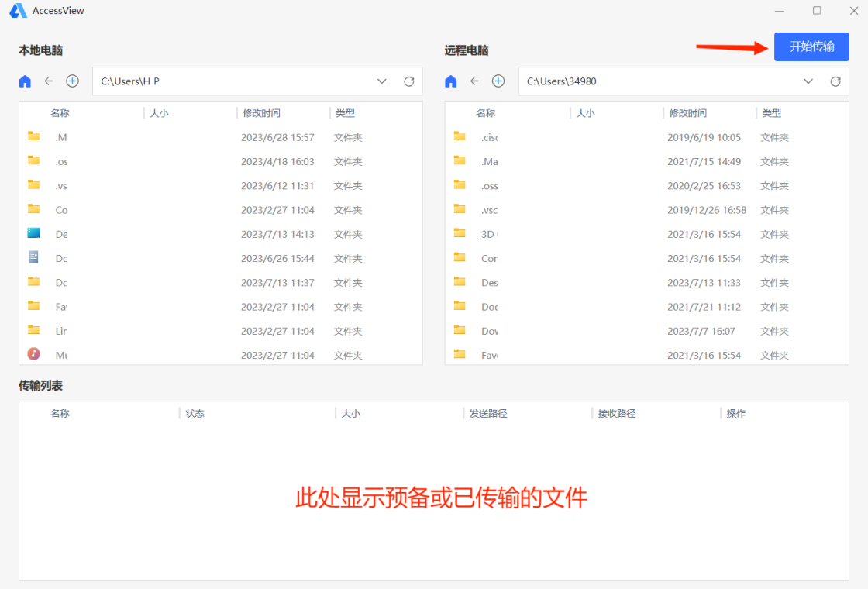Viewport: 868px width, 589px height.
Task: Expand remote path dropdown C:\Users\34980
Action: [x=808, y=81]
